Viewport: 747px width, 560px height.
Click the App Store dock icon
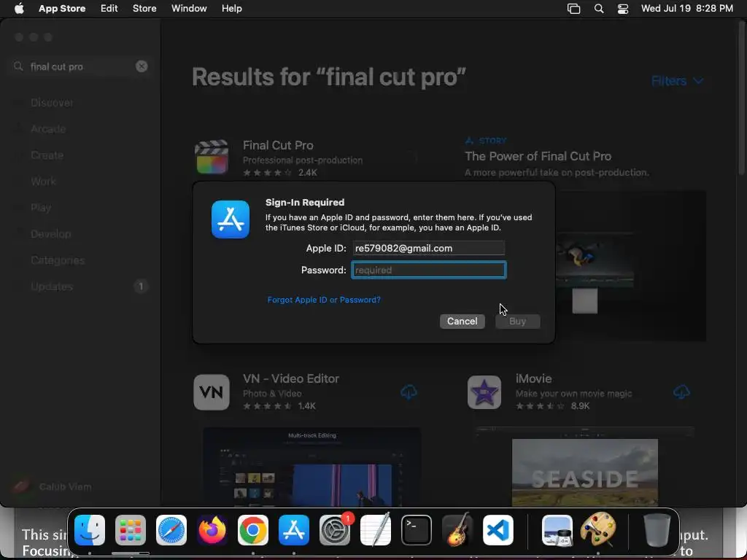click(294, 530)
